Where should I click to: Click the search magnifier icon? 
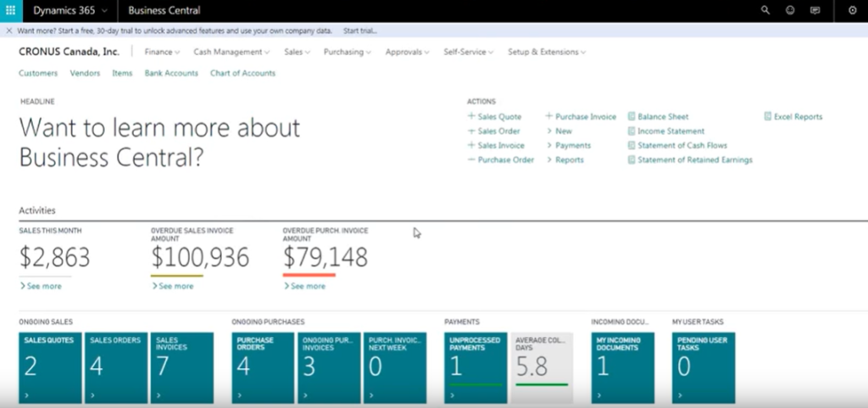click(765, 10)
